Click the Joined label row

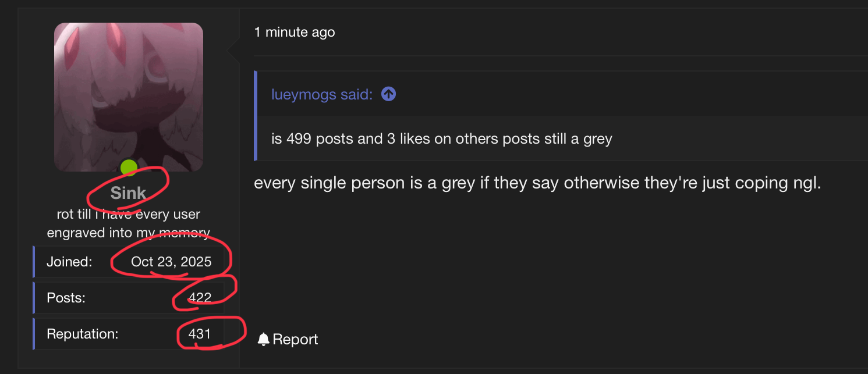pos(69,261)
